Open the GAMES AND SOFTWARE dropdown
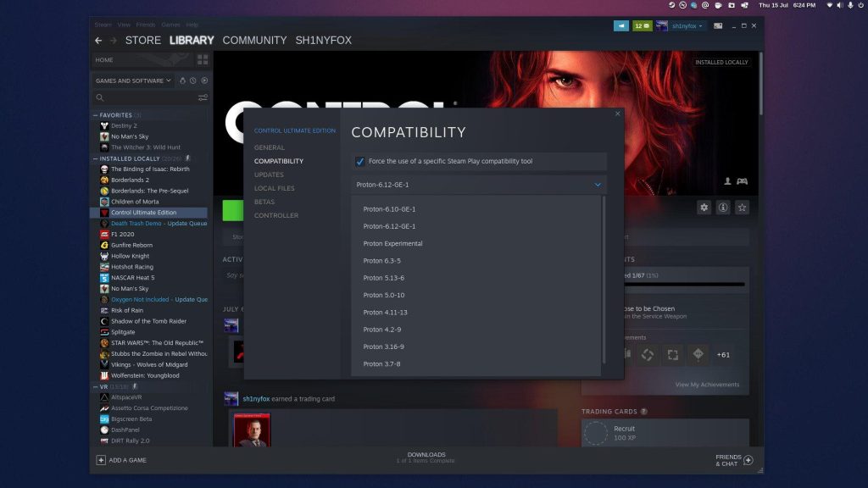 coord(131,80)
